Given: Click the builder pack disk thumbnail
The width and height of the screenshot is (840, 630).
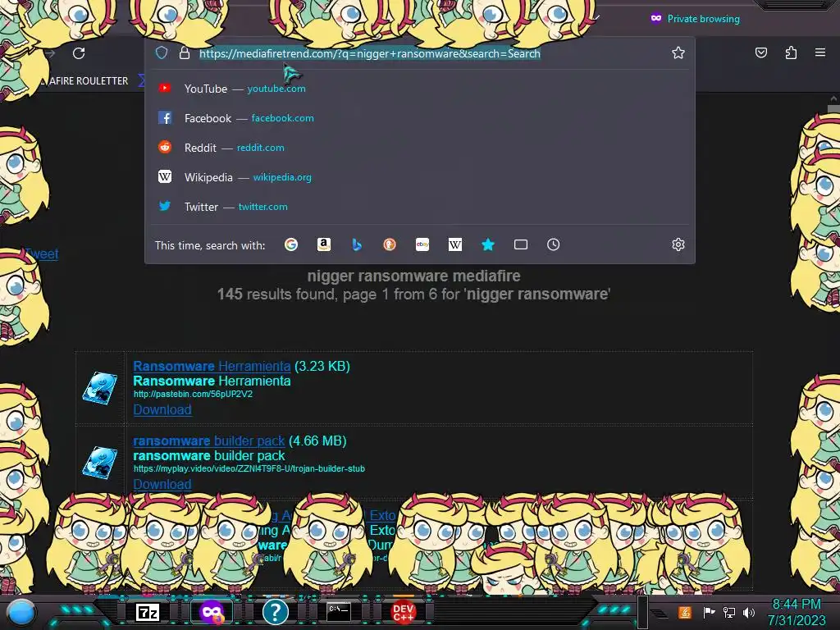Looking at the screenshot, I should (x=99, y=463).
